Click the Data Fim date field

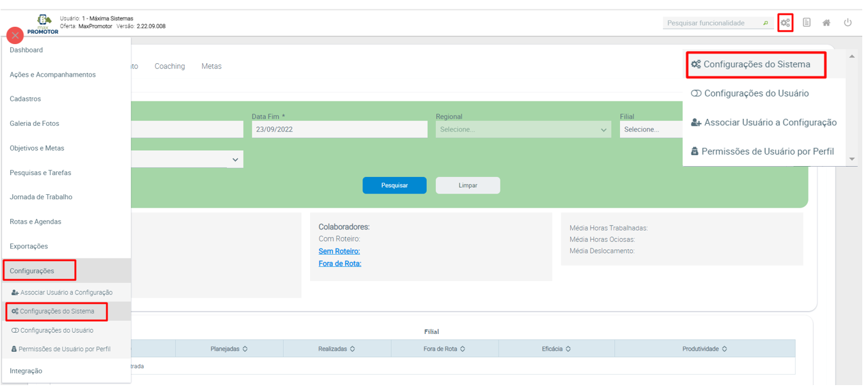[x=339, y=130]
